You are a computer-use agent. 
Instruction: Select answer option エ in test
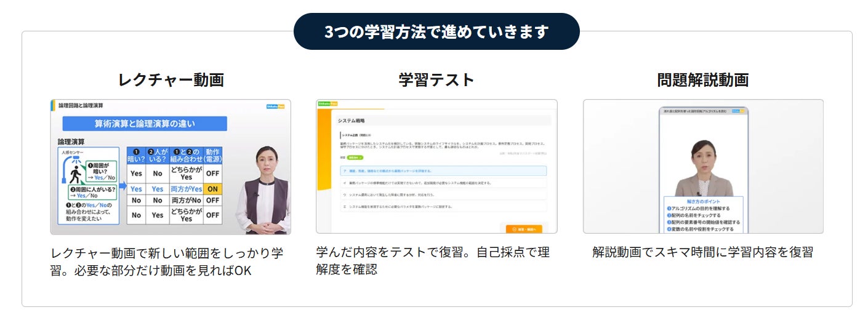tap(443, 207)
